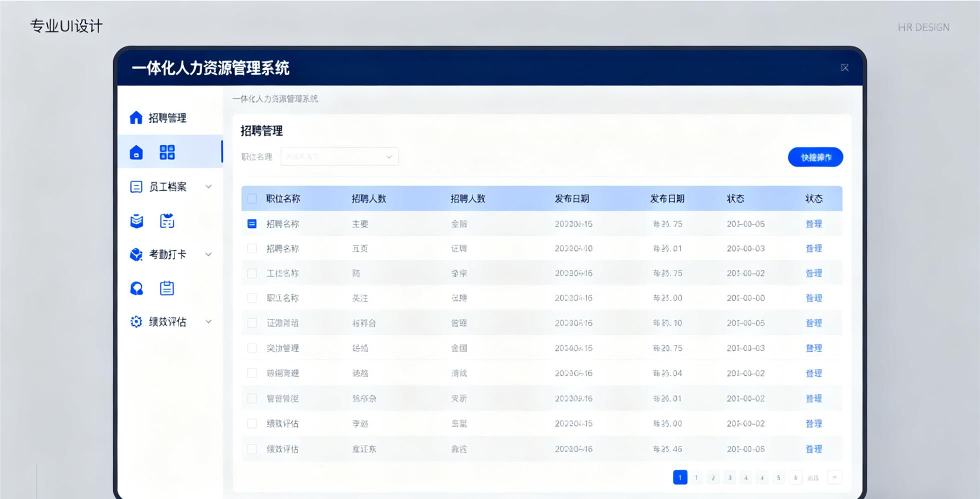Open the headset support icon in sidebar

point(135,288)
